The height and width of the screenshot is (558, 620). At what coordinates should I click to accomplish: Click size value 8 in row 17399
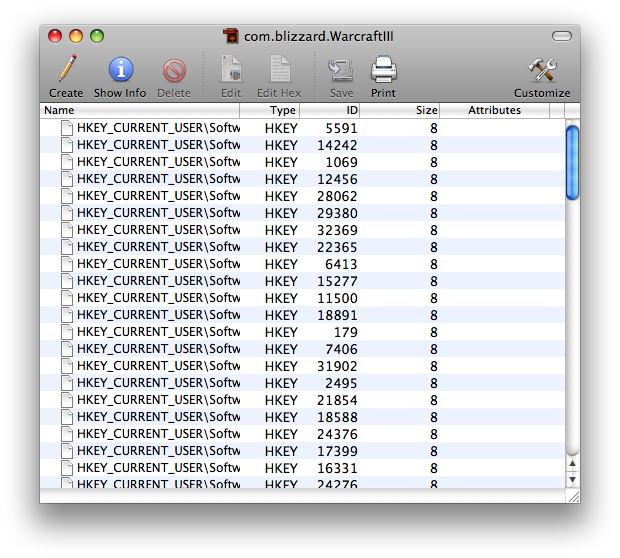pos(434,452)
